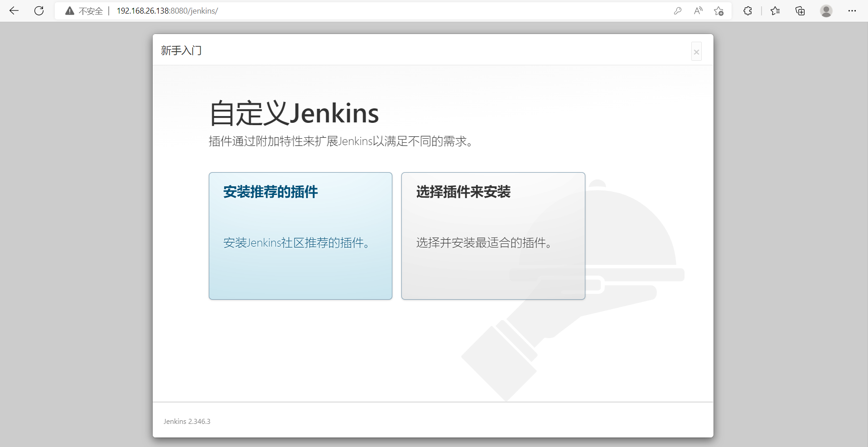Click the 插件通过附加特性来扩展Jenkins description text

pos(342,141)
